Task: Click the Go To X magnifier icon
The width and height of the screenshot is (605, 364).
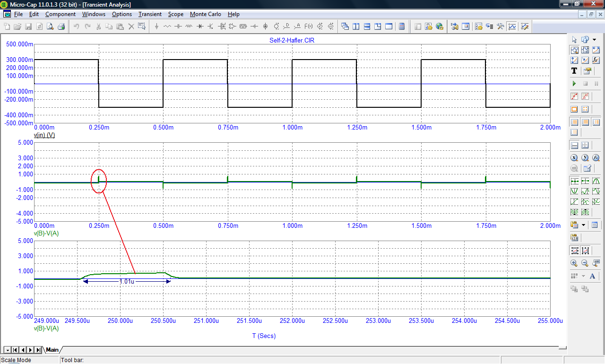Action: click(574, 157)
